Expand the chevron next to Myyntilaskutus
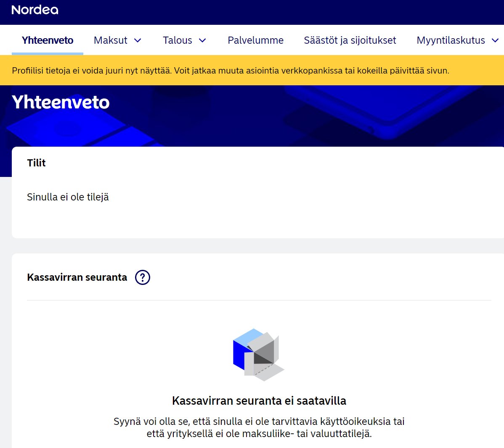This screenshot has width=504, height=448. tap(495, 40)
